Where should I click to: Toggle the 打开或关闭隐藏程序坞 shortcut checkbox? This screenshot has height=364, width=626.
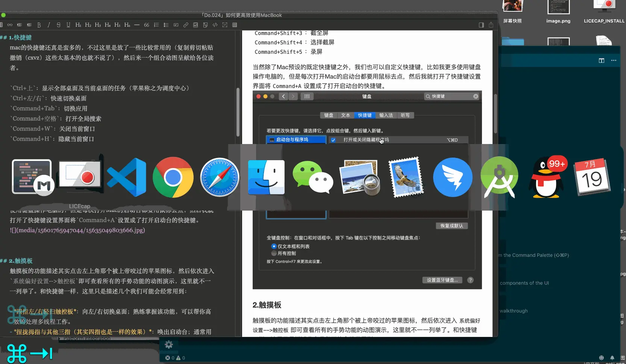(x=333, y=140)
